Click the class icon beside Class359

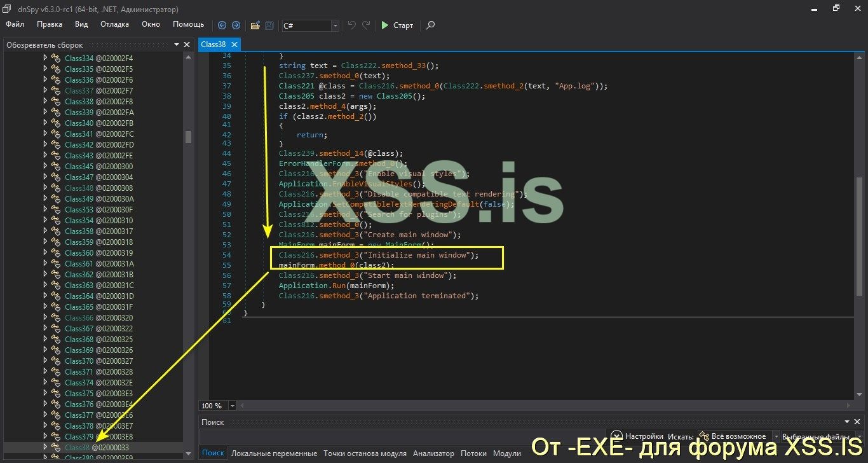click(56, 242)
